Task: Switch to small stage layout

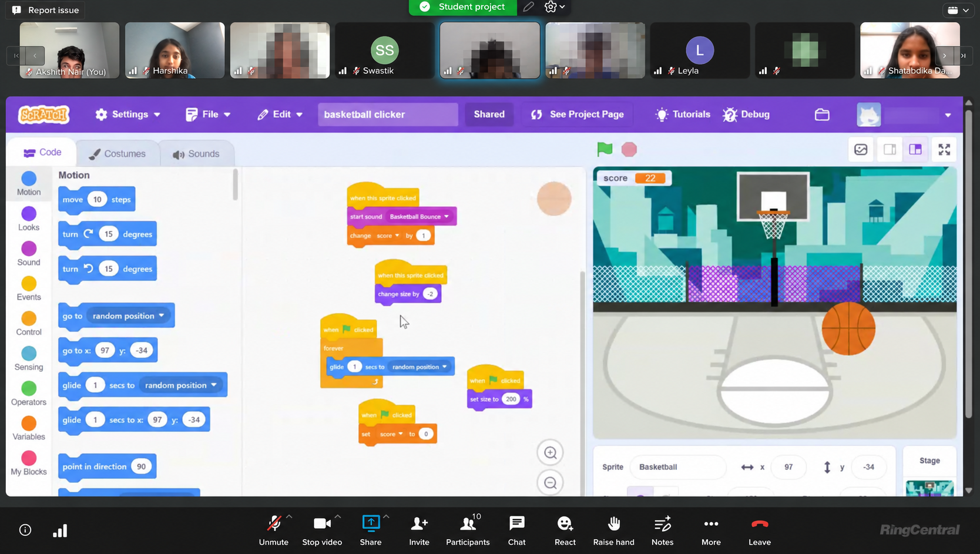Action: point(890,149)
